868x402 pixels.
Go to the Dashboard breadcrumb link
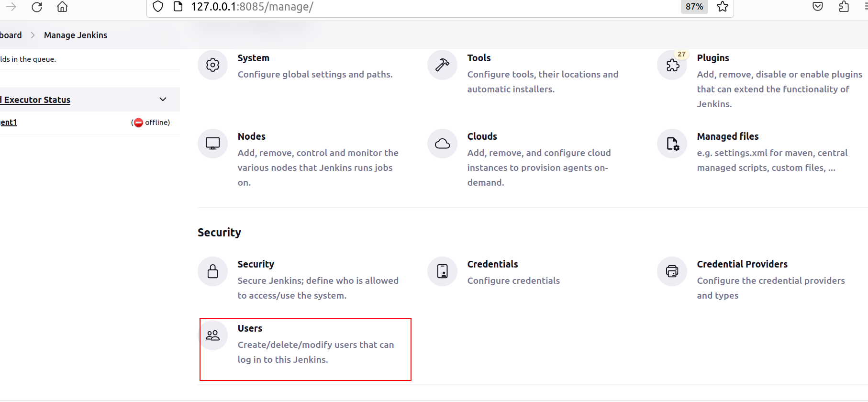point(11,35)
